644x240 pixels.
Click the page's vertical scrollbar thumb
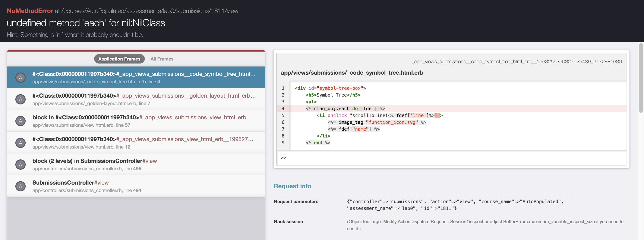point(641,77)
